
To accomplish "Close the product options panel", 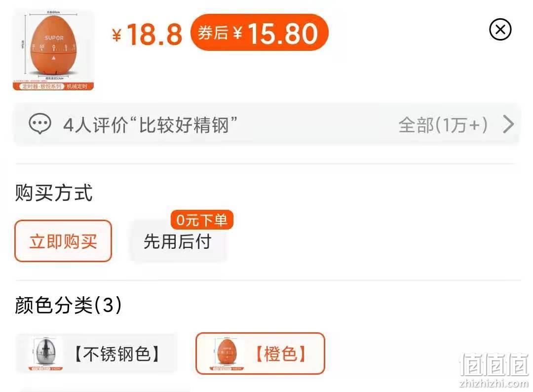I will [500, 30].
